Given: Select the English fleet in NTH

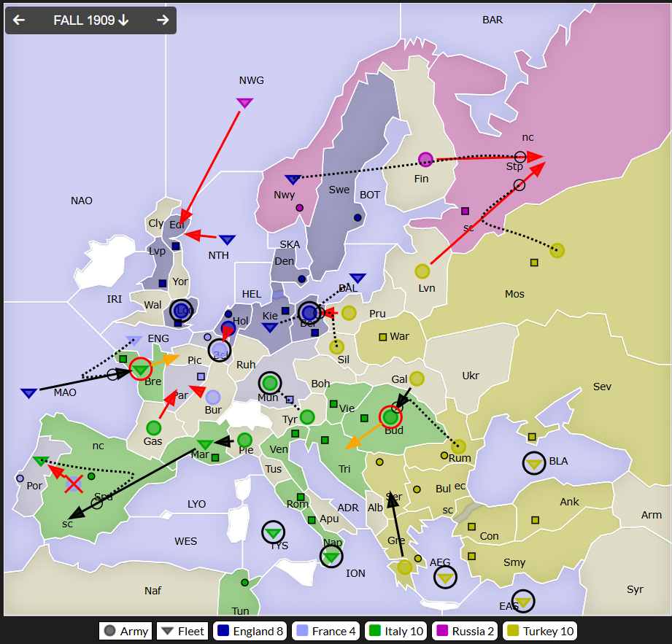Looking at the screenshot, I should pos(227,239).
